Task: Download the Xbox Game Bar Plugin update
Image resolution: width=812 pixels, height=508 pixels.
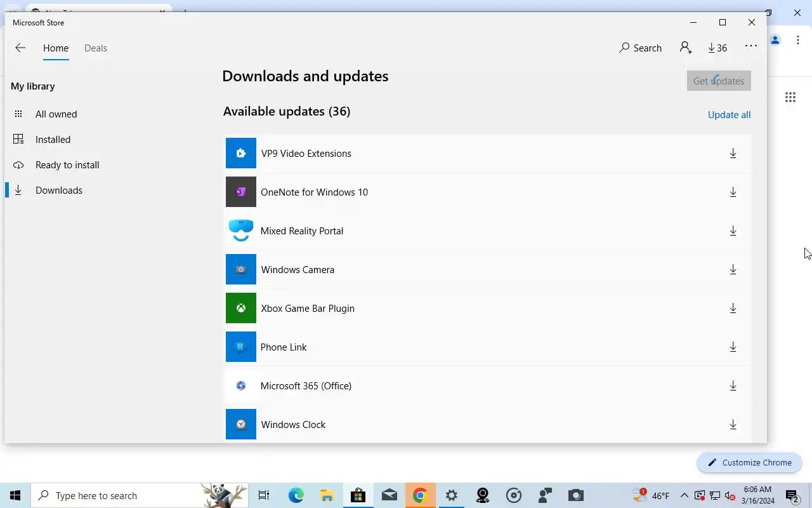Action: [733, 308]
